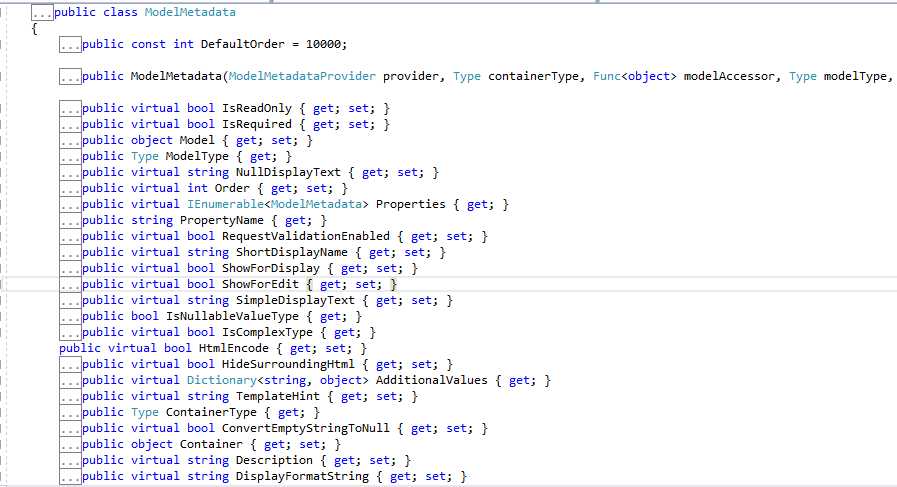Expand collapsed block before ShowForEdit property
This screenshot has height=487, width=897.
click(70, 285)
